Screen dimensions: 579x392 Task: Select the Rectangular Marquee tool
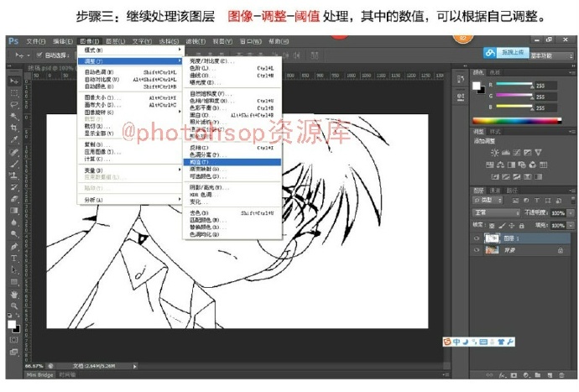tap(14, 92)
